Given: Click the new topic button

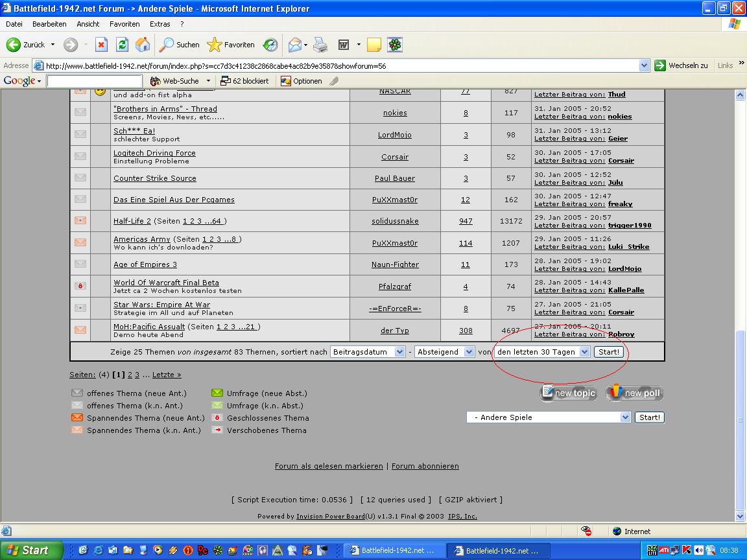Looking at the screenshot, I should (568, 393).
